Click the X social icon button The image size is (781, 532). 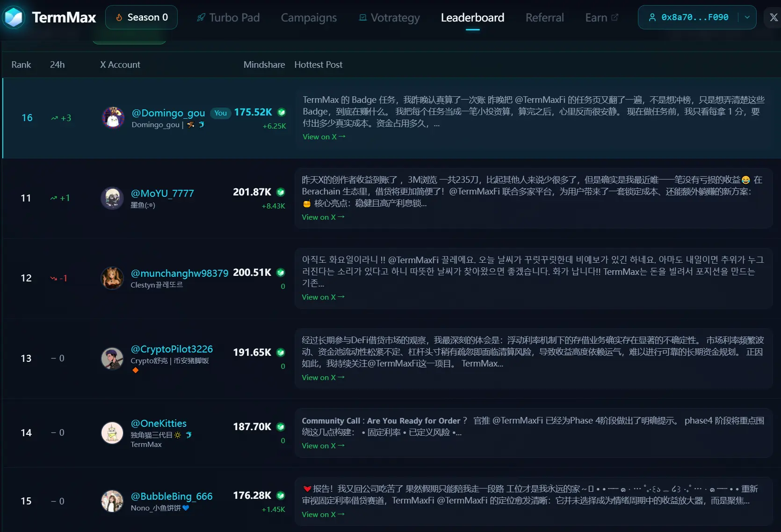pos(774,17)
